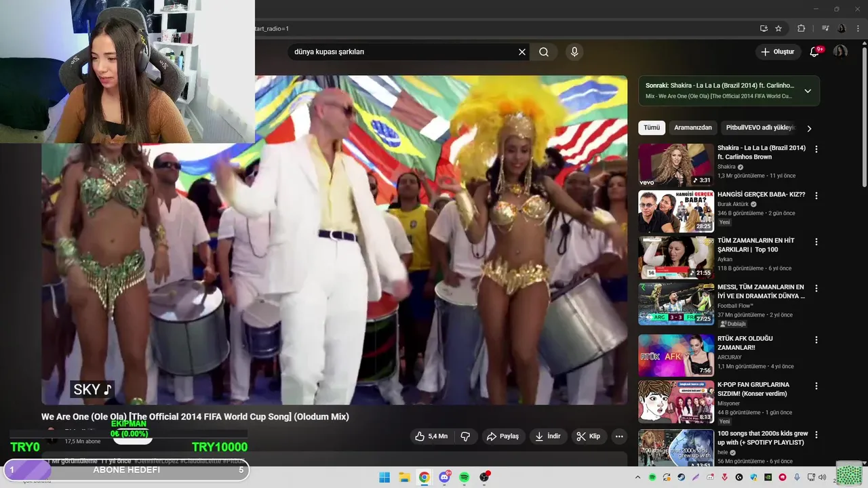The height and width of the screenshot is (488, 868).
Task: Select the PitbullVEVO adlı yükleyi chip
Action: point(759,127)
